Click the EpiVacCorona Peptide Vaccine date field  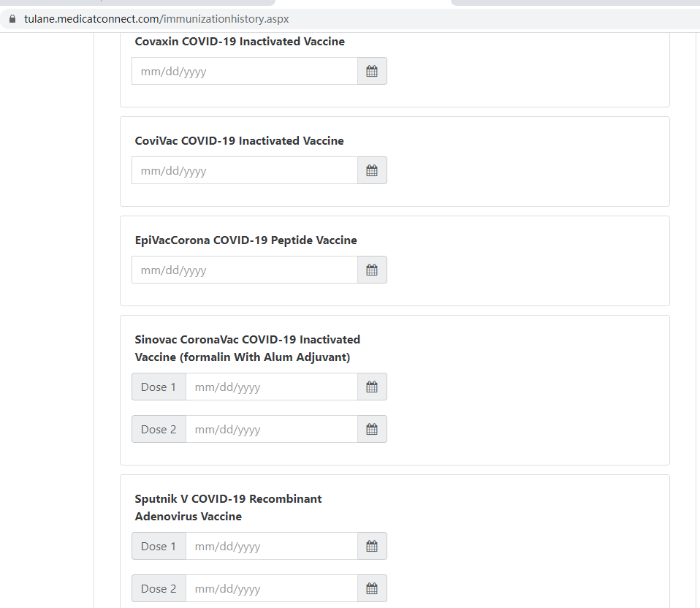coord(245,270)
